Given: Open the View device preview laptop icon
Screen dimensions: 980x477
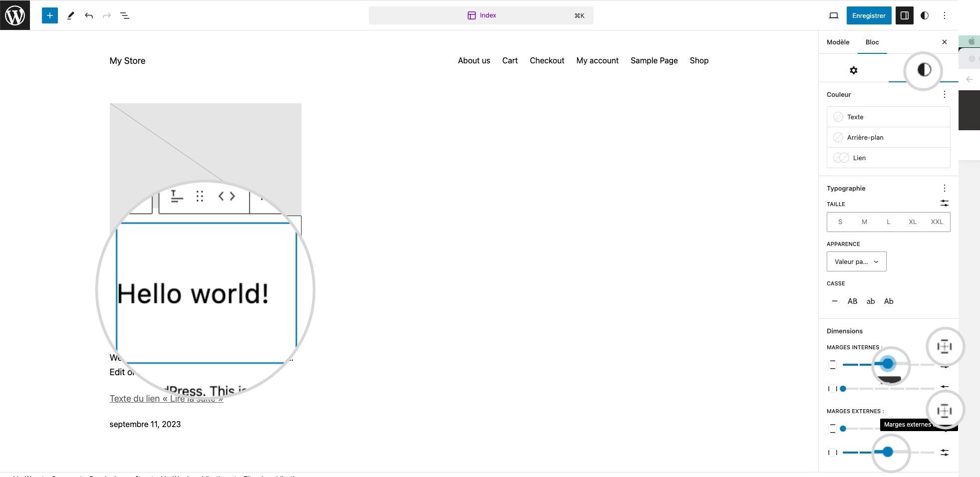Looking at the screenshot, I should 833,15.
